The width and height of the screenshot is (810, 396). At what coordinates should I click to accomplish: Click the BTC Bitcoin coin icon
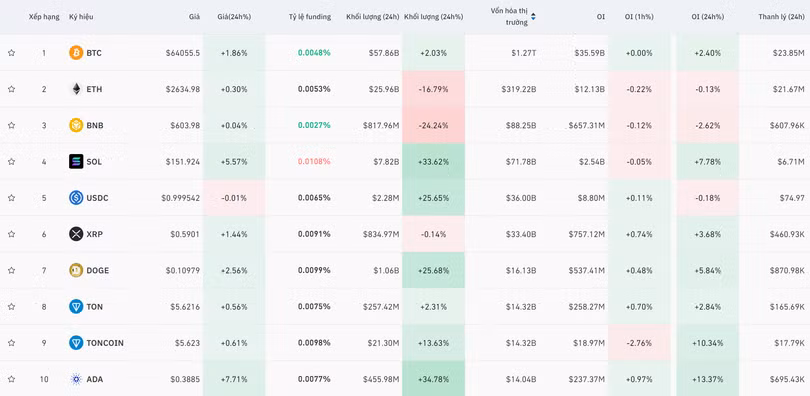(x=76, y=53)
